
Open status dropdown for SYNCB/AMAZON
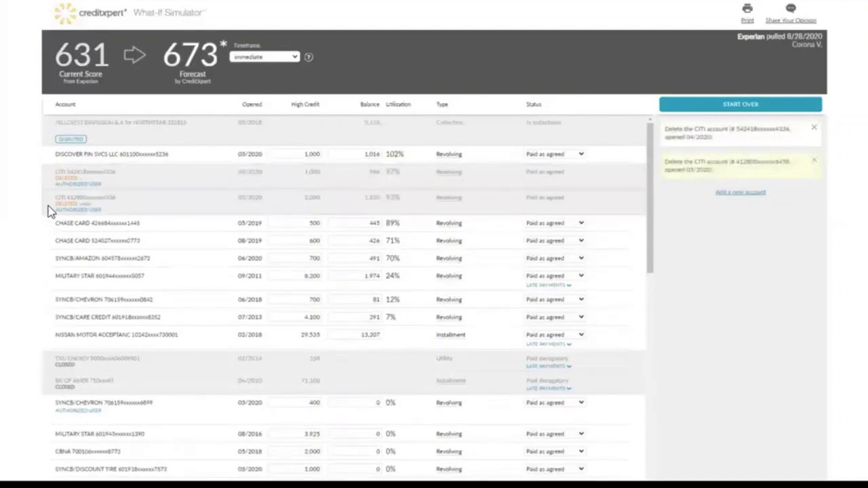(555, 258)
